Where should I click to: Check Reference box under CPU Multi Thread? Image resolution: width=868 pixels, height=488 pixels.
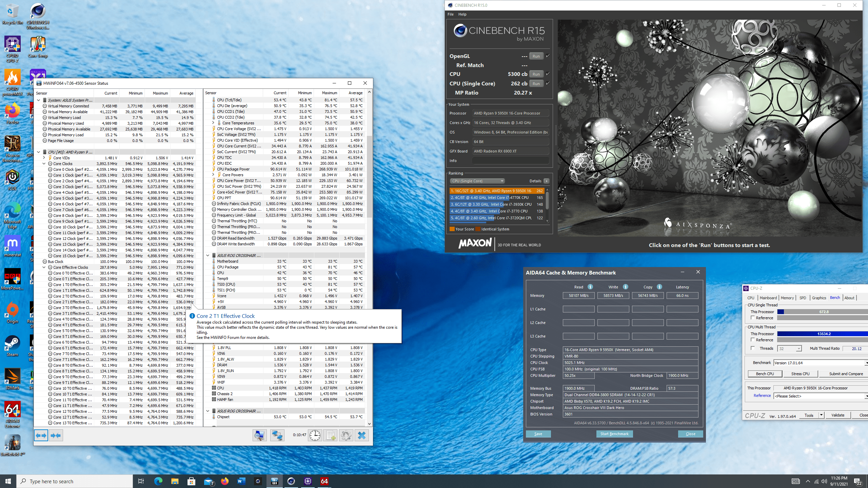pyautogui.click(x=753, y=340)
